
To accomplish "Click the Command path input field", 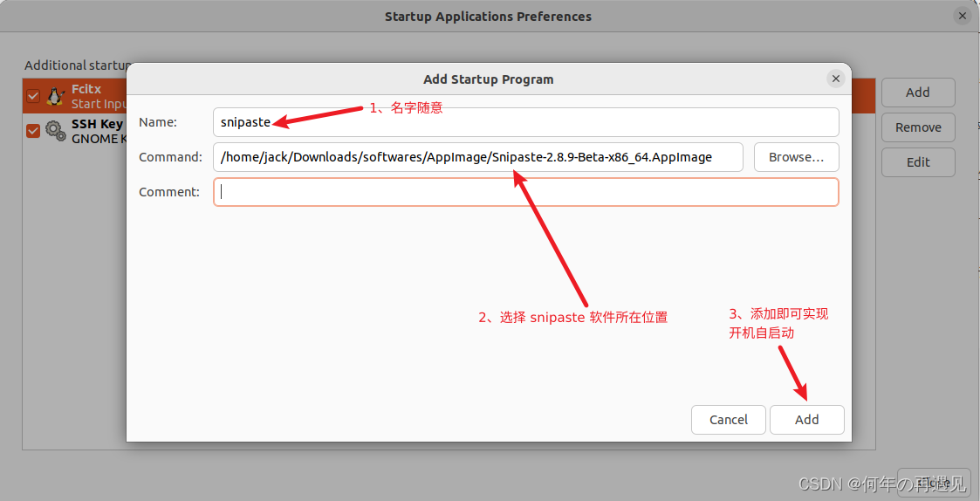I will [478, 157].
